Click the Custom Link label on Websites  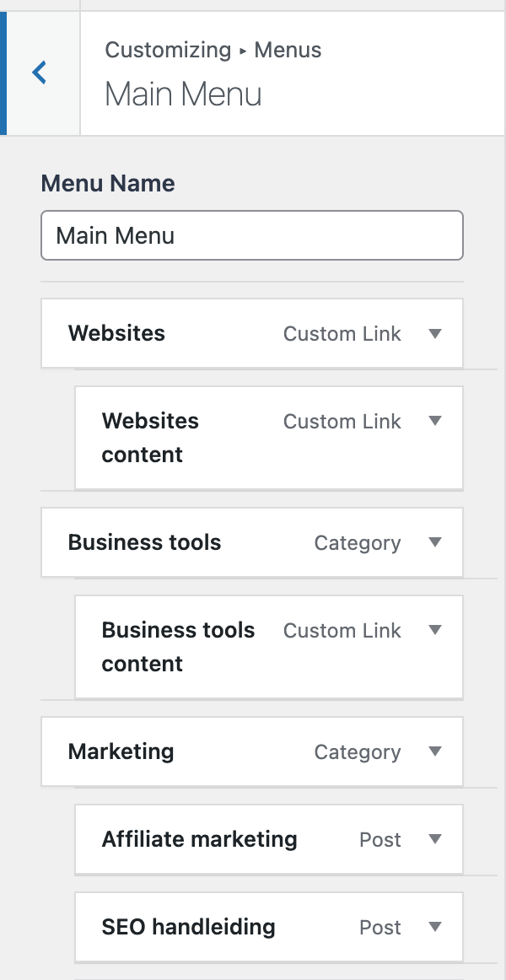(342, 333)
